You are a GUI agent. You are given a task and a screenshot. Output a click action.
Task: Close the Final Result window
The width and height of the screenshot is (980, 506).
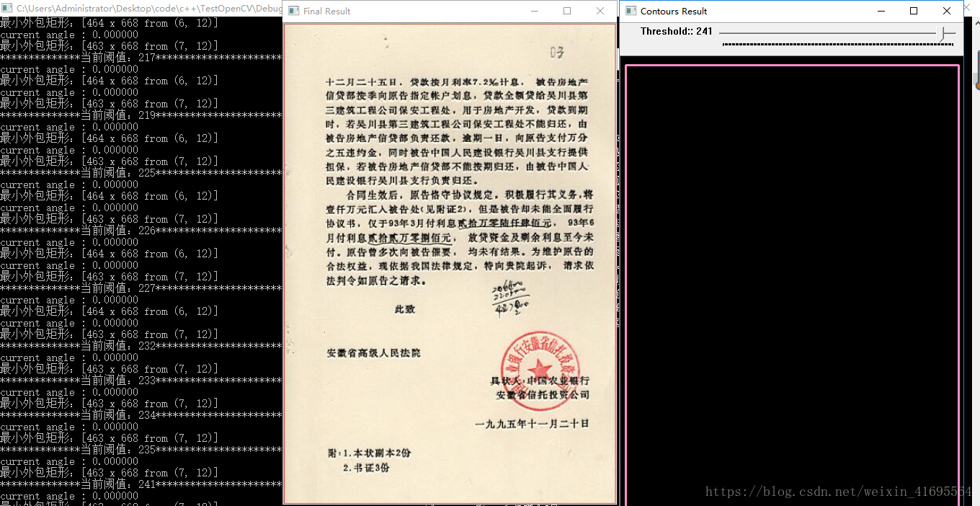pos(600,11)
